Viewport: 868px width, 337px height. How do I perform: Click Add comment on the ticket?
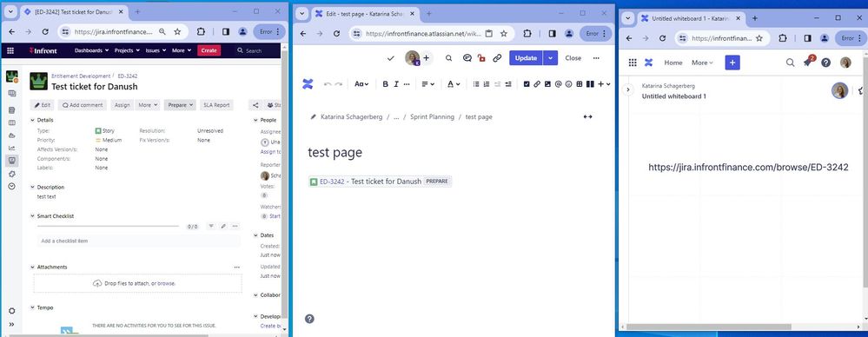coord(83,104)
